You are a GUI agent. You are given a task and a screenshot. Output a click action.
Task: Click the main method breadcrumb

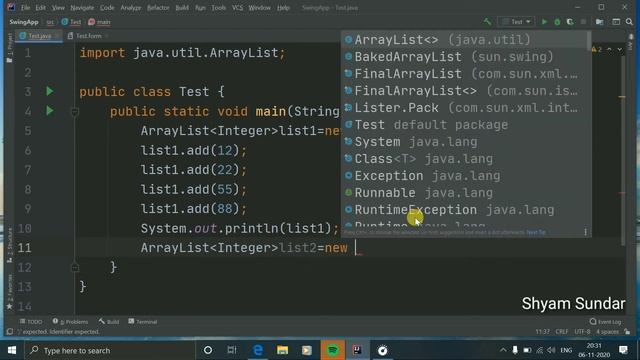pos(99,22)
